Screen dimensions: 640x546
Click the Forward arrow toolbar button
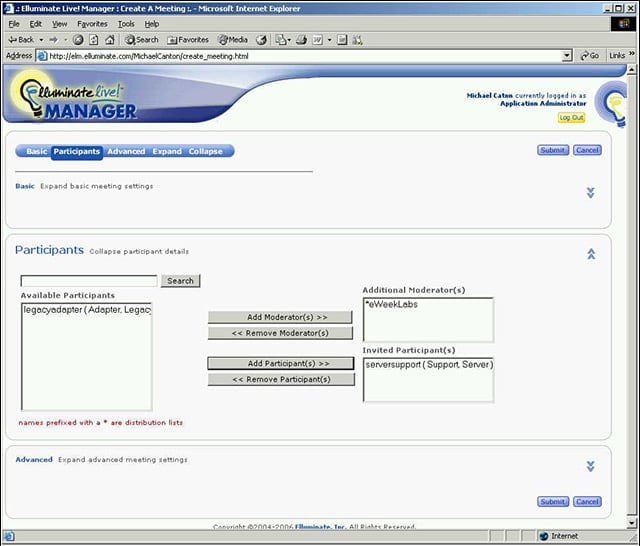[x=53, y=40]
